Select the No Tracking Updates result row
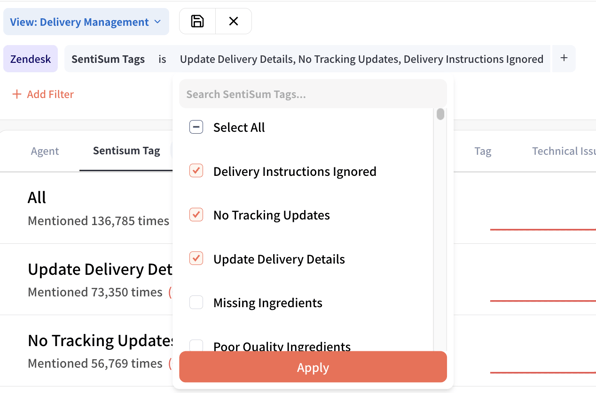 click(86, 351)
